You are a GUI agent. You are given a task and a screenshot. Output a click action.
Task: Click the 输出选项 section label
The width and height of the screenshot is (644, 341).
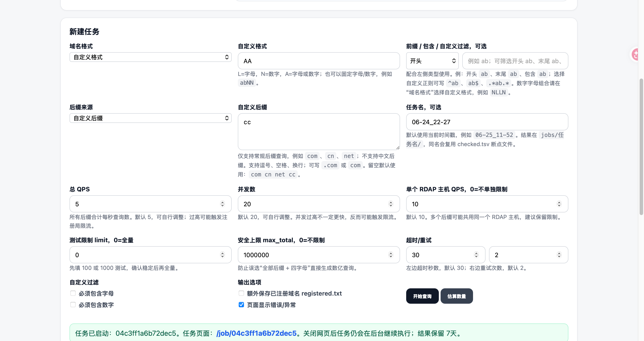tap(249, 282)
